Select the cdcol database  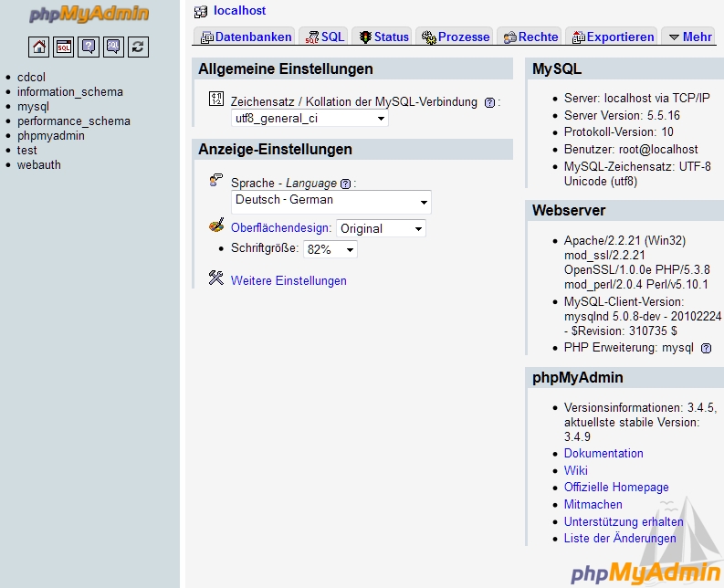coord(31,77)
